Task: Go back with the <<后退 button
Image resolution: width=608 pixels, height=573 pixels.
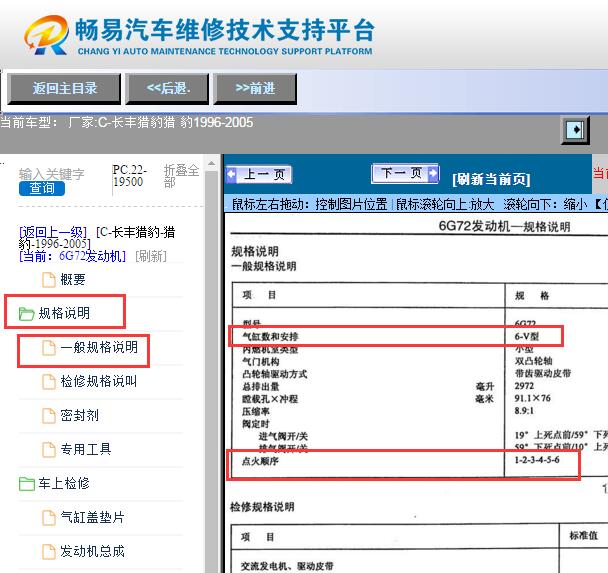Action: point(168,89)
